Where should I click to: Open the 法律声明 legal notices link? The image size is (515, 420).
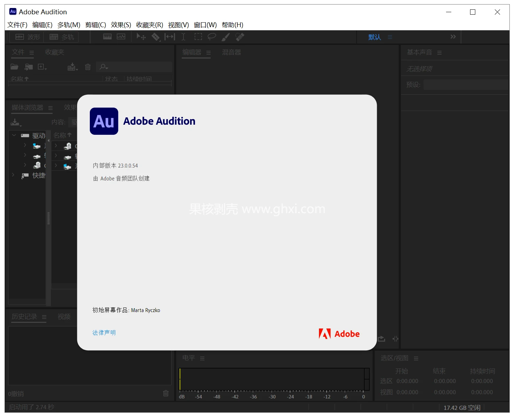click(103, 333)
